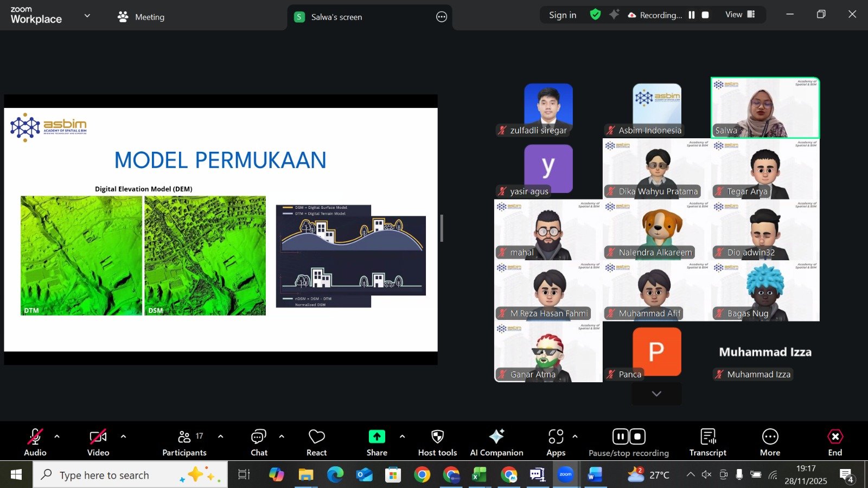Unmute microphone with Audio button
This screenshot has height=488, width=868.
click(x=35, y=437)
